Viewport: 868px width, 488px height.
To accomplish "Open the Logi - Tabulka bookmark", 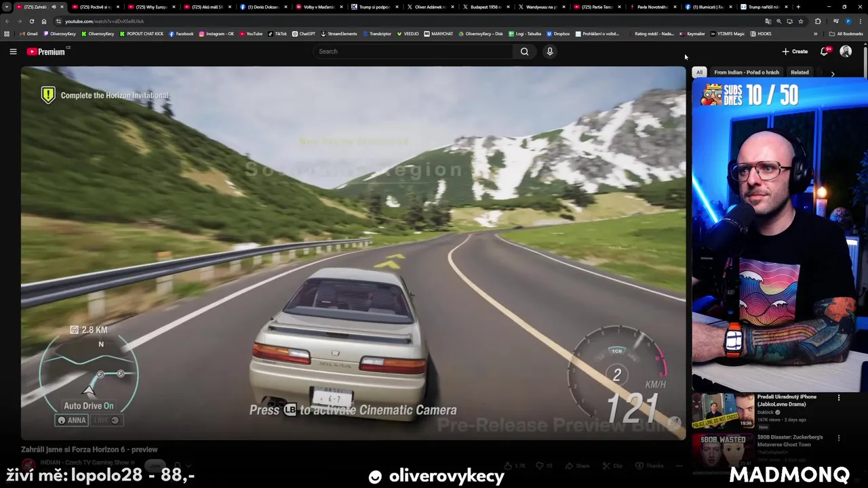I will [525, 34].
